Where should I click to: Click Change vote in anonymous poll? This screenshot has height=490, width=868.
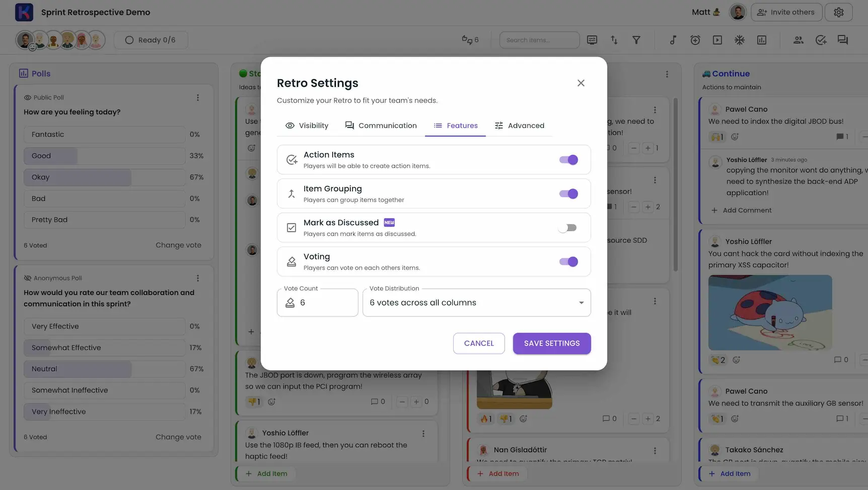(178, 437)
